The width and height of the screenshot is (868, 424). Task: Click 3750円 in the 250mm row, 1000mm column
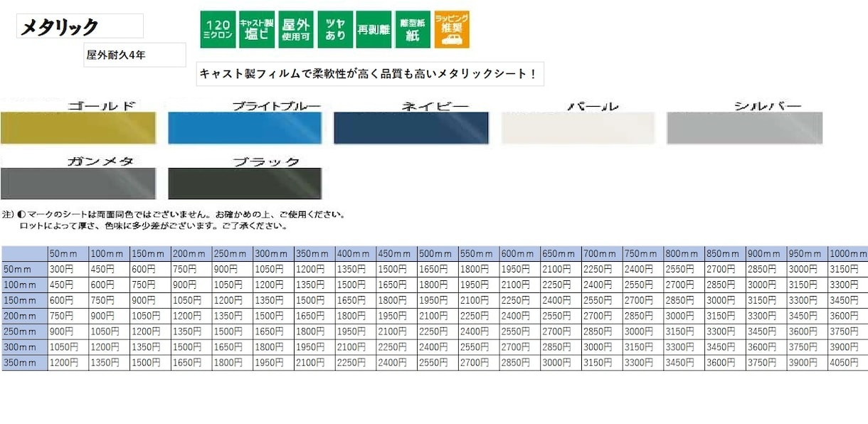tap(848, 332)
